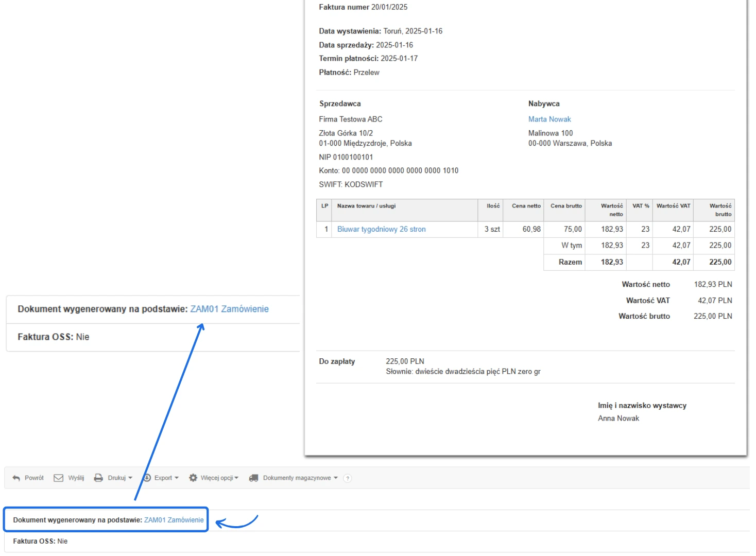Click the text 01-000 Międzyzdroje, Polska
Image resolution: width=756 pixels, height=556 pixels.
[365, 143]
